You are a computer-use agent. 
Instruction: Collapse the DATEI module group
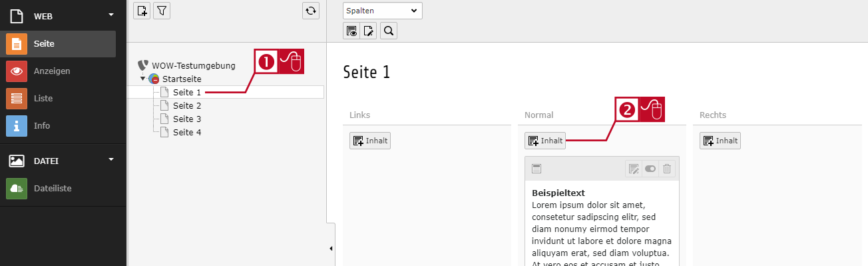(111, 159)
